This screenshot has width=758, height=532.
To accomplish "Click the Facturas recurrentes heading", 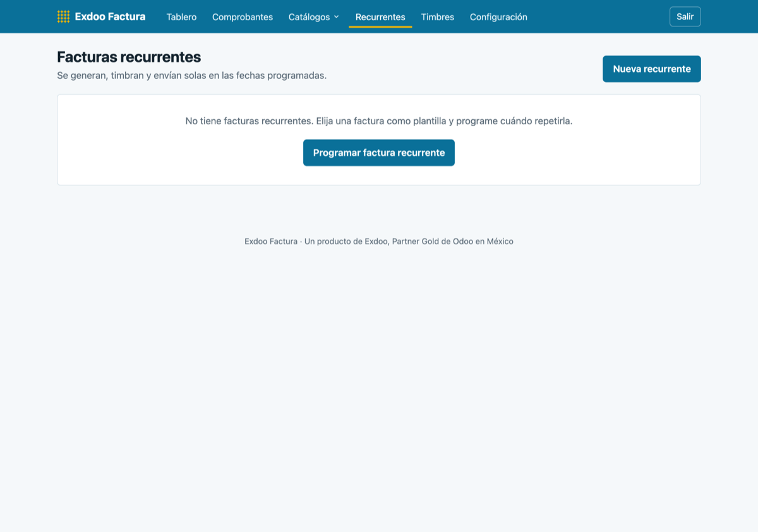I will point(129,57).
